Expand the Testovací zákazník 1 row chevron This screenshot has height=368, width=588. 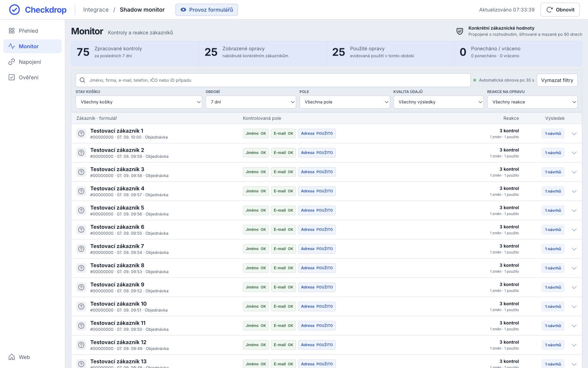coord(574,134)
